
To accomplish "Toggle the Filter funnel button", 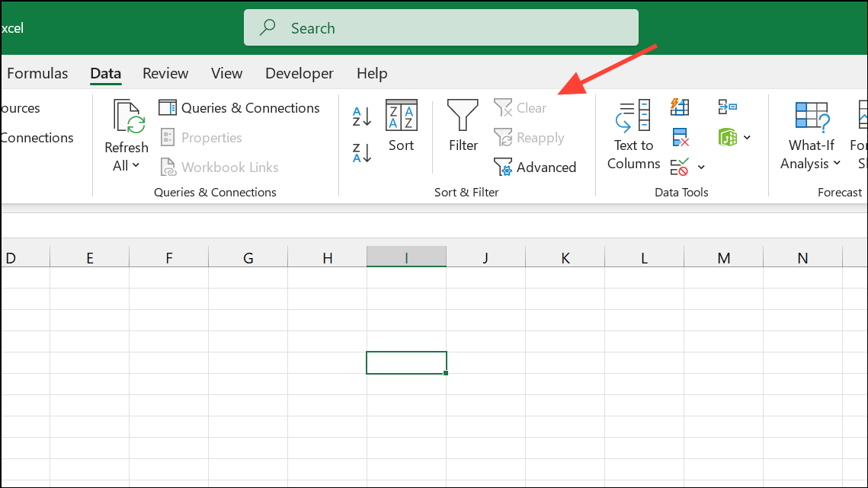I will (463, 126).
